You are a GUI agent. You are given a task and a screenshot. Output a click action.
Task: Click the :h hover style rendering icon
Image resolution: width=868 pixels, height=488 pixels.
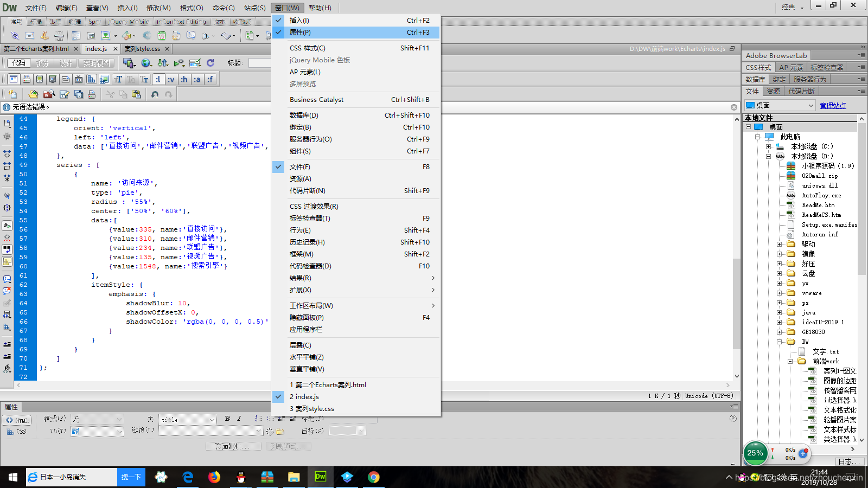point(184,79)
